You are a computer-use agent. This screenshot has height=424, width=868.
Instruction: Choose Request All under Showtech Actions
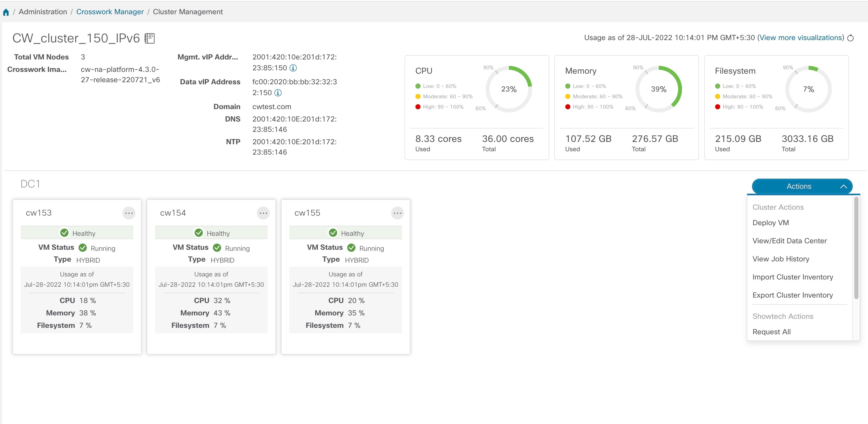(x=771, y=332)
